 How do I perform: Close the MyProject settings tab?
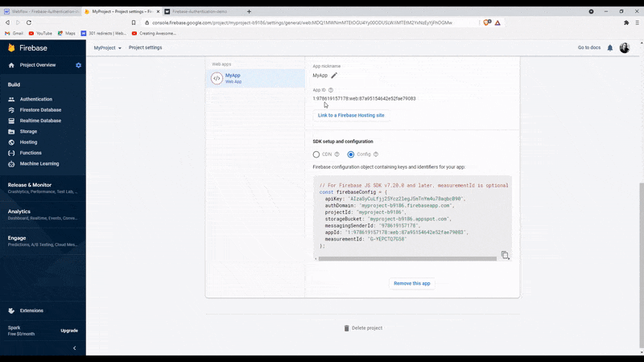pos(158,11)
